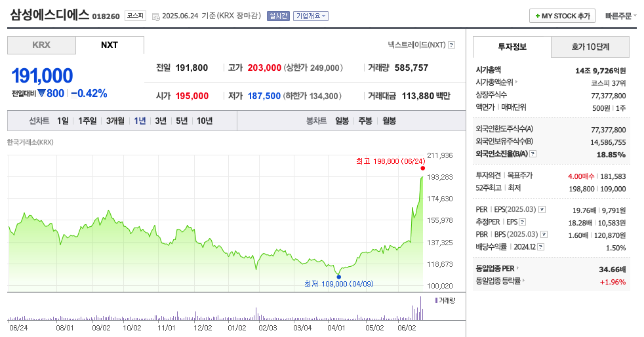644x337 pixels.
Task: Select the 호가10단계 tab
Action: pos(590,47)
